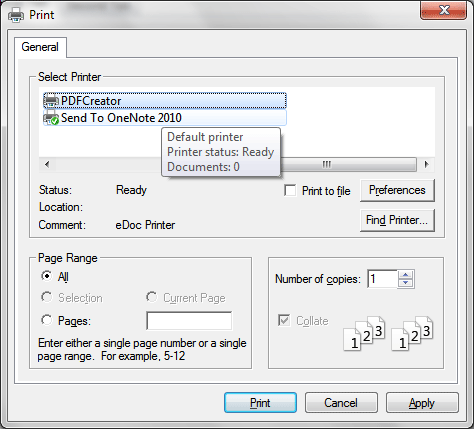474x429 pixels.
Task: Click the printer list left scroll arrow
Action: [47, 164]
